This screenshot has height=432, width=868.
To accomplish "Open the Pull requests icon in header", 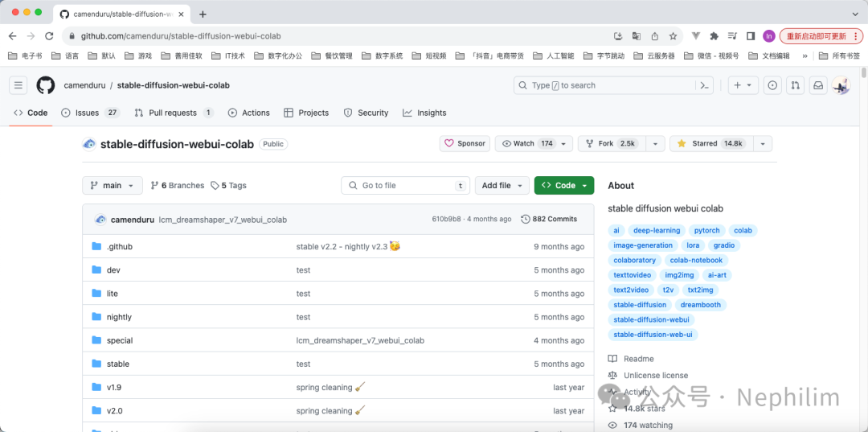I will (796, 85).
